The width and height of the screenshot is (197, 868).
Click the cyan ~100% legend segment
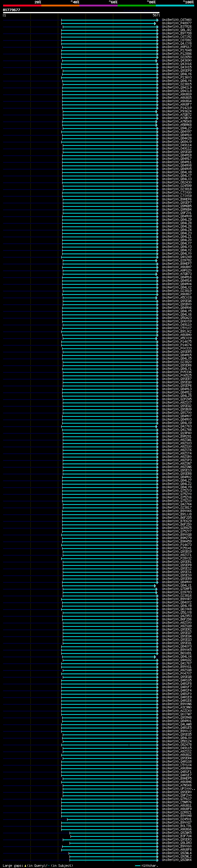[x=175, y=6]
